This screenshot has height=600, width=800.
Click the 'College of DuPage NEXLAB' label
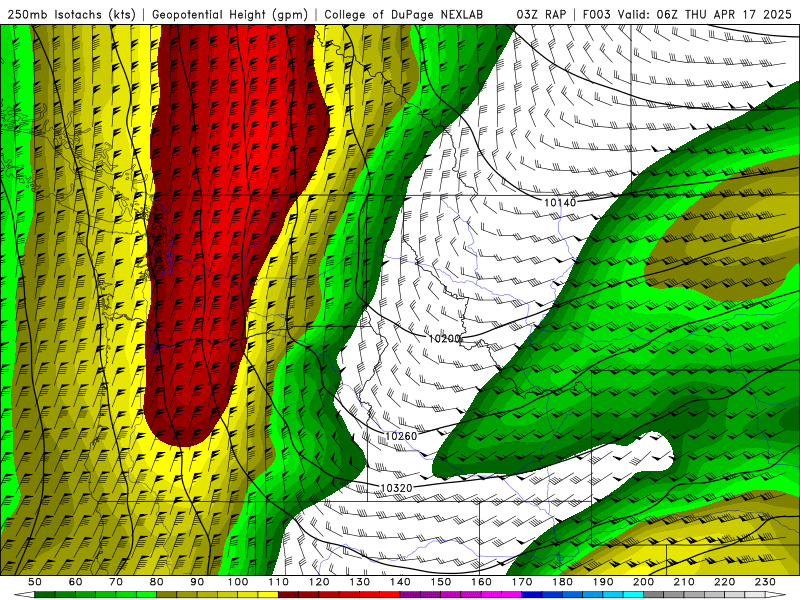coord(404,14)
